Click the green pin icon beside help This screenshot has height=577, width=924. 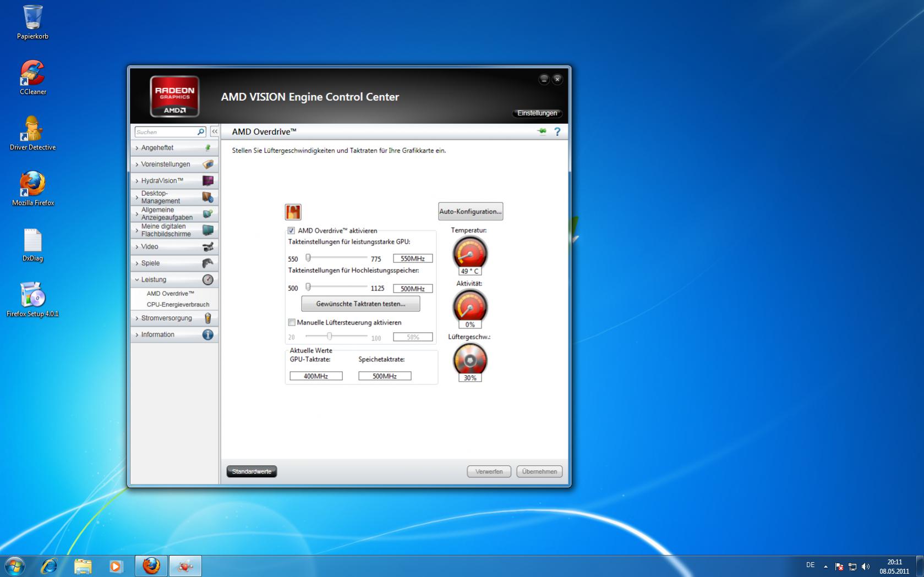click(542, 131)
